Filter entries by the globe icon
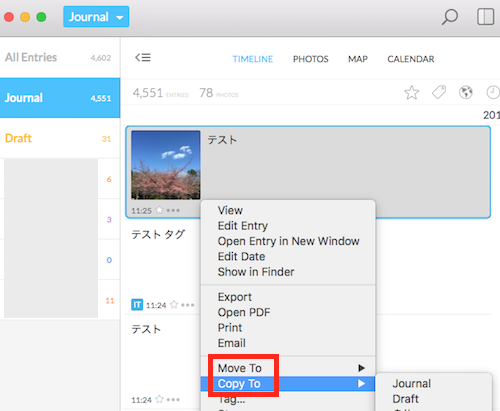500x411 pixels. [466, 92]
